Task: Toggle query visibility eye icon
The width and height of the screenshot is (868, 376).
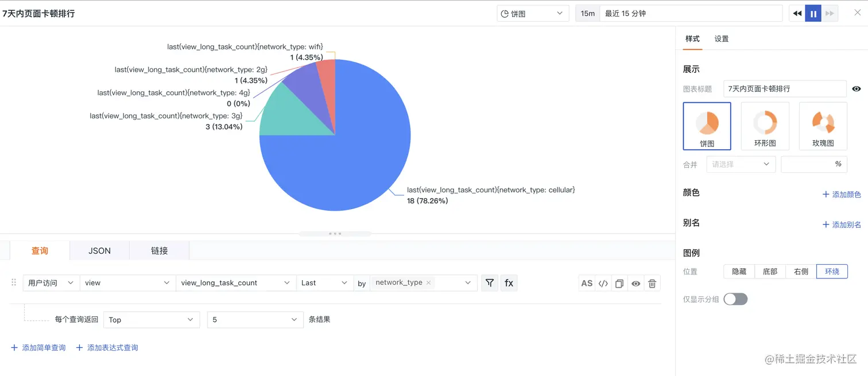Action: tap(635, 283)
